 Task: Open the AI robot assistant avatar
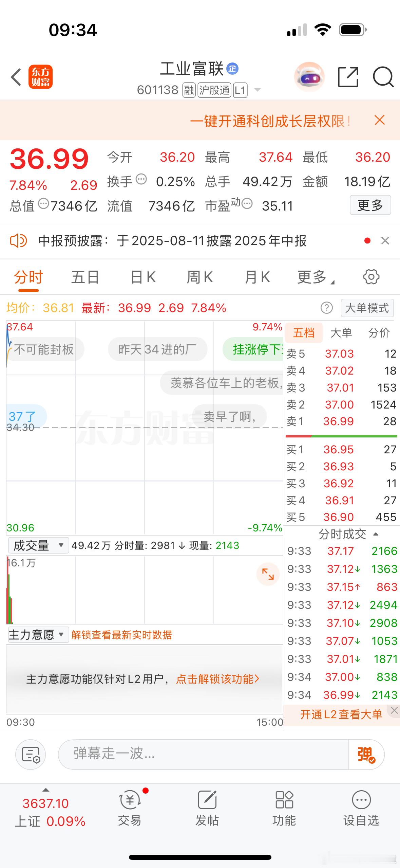309,77
